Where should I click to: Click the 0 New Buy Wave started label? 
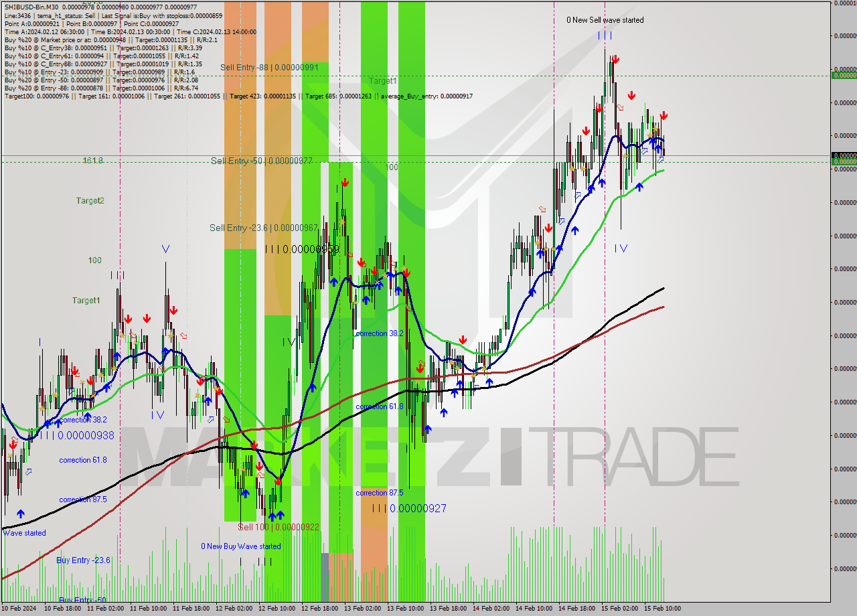click(241, 546)
